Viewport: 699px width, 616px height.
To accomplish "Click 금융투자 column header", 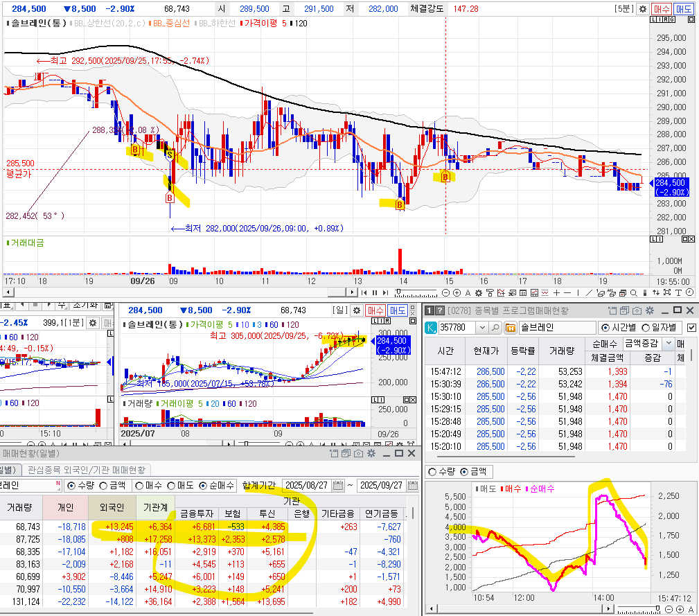I will coord(197,514).
